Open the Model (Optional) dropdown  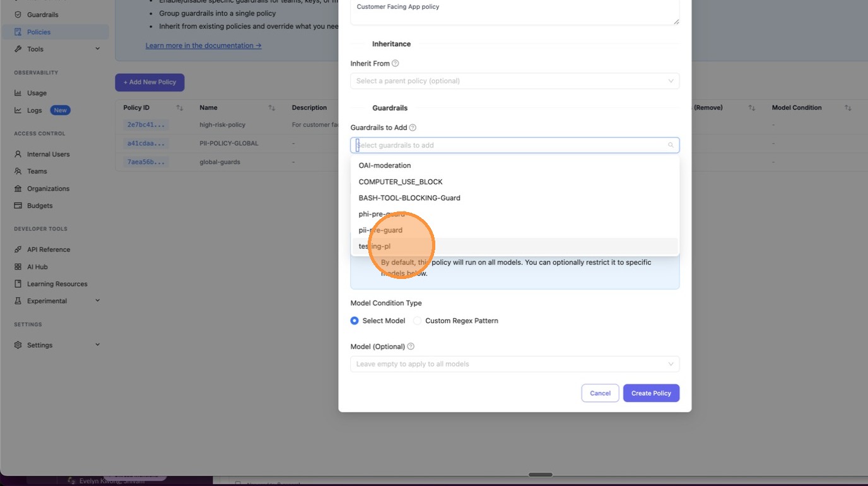pos(515,364)
